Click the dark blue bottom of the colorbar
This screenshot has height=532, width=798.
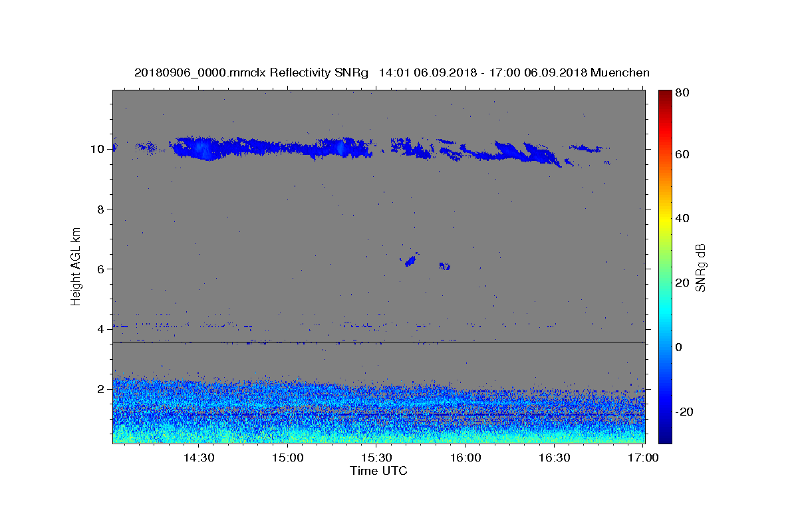(665, 438)
